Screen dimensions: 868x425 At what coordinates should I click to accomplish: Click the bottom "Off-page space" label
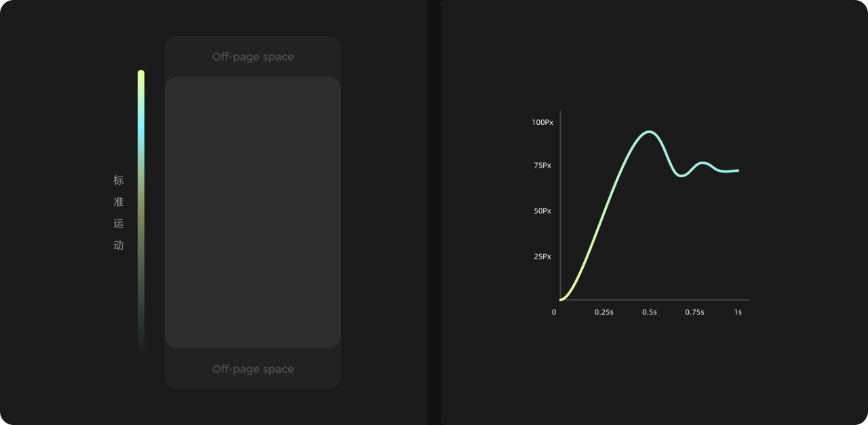(253, 369)
